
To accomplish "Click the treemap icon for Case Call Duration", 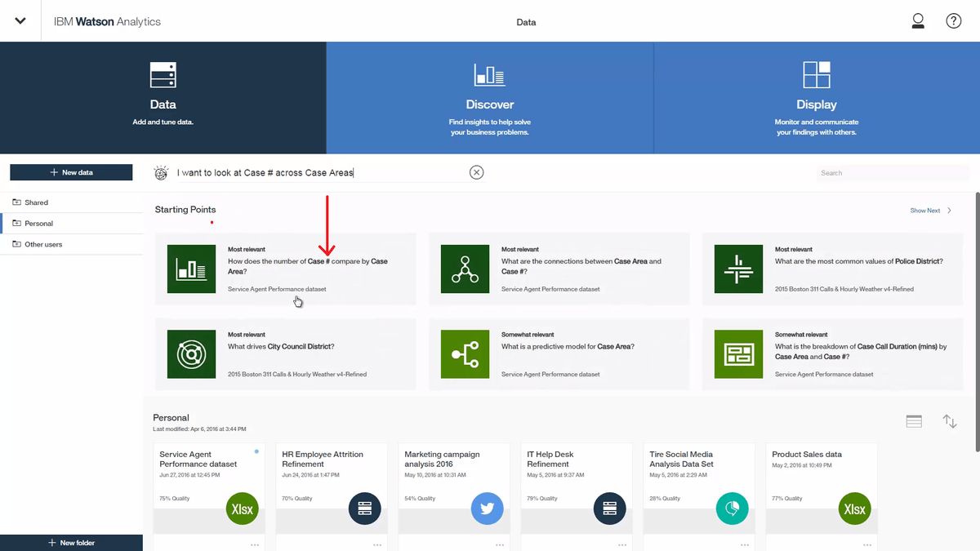I will [739, 354].
